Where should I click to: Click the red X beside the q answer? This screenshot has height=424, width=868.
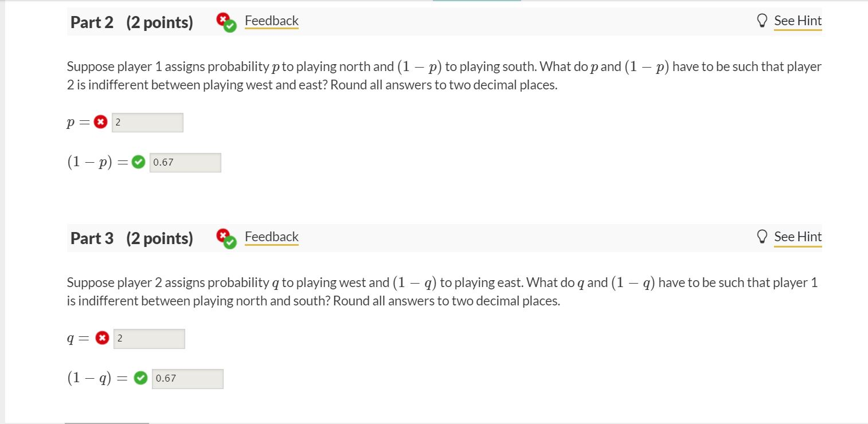coord(101,337)
